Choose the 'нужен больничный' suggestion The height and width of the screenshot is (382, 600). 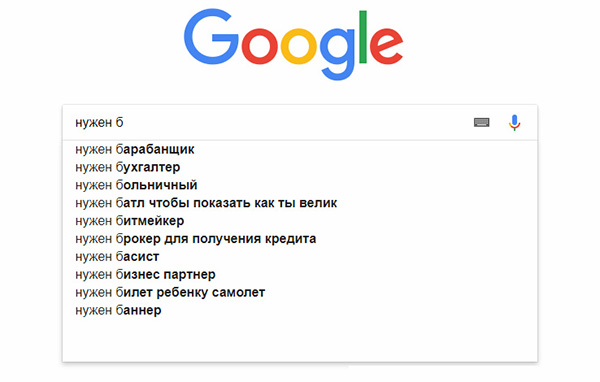tap(136, 185)
